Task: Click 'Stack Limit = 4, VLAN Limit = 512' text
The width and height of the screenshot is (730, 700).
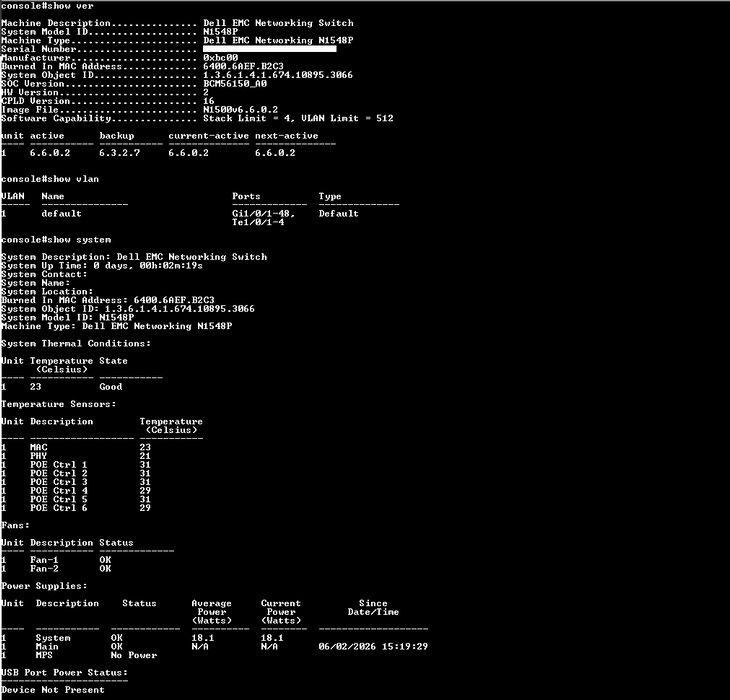Action: point(298,118)
